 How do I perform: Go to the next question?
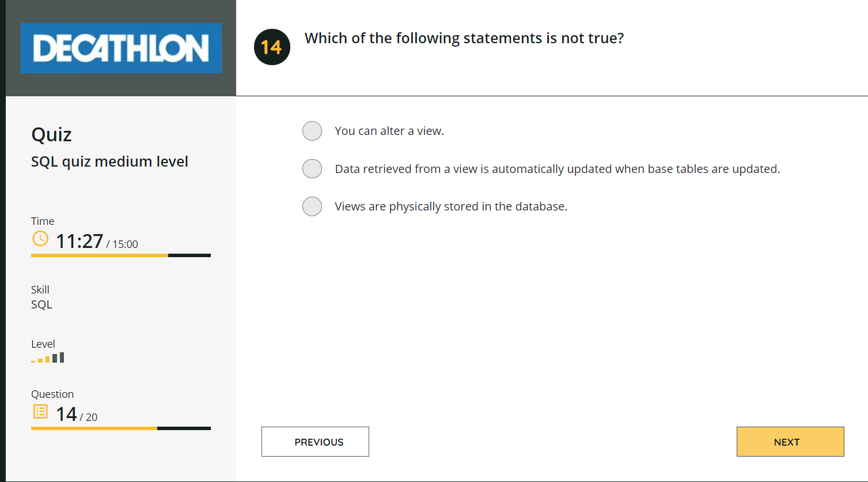point(790,442)
